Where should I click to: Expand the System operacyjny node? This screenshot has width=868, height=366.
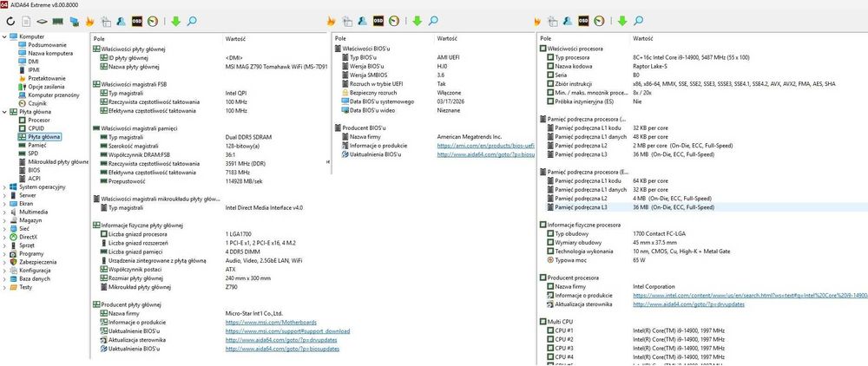[5, 186]
